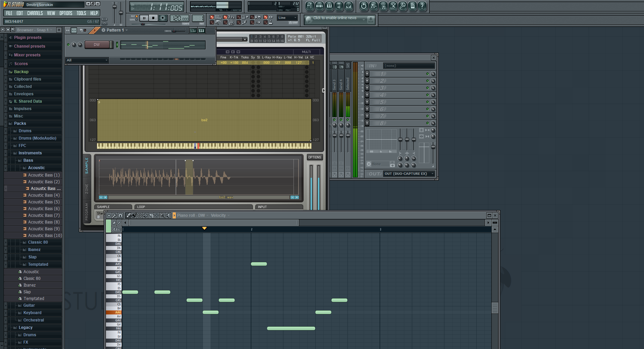The width and height of the screenshot is (644, 349).
Task: Open the FILE menu
Action: [9, 13]
